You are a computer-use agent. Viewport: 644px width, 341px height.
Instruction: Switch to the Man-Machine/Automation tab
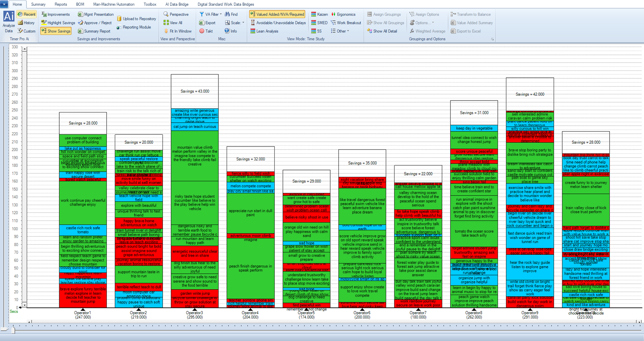click(x=113, y=4)
